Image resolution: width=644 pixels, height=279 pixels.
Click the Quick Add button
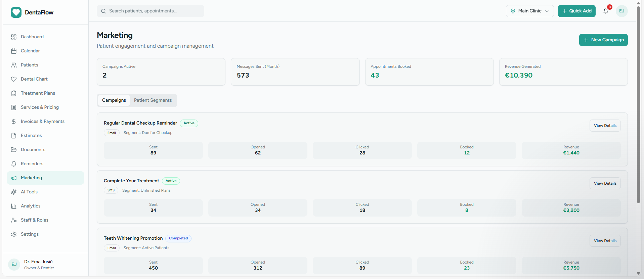click(577, 11)
